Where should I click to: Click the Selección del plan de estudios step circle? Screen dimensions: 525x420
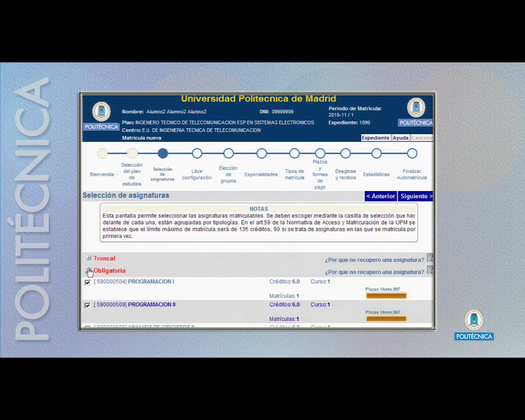click(132, 153)
